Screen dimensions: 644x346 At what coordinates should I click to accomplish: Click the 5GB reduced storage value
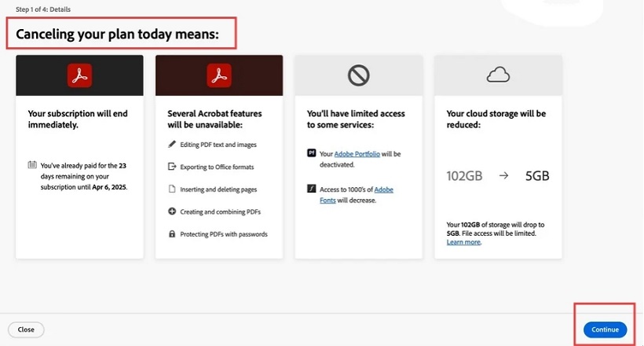tap(537, 176)
